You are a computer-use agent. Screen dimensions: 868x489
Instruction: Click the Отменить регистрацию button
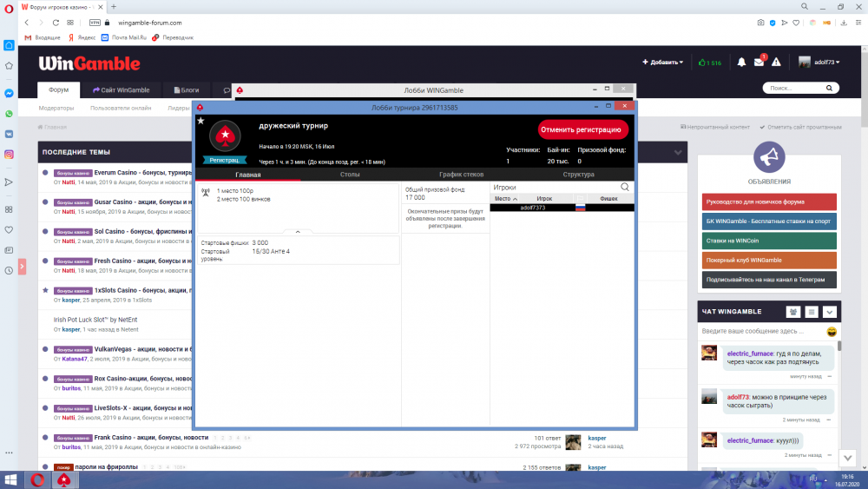(x=582, y=129)
